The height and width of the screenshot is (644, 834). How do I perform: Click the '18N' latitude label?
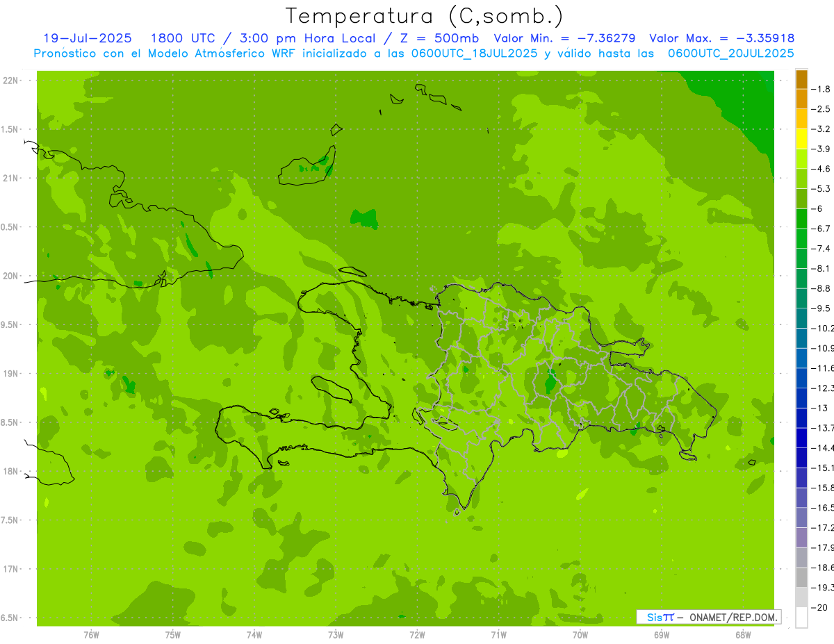tap(10, 471)
